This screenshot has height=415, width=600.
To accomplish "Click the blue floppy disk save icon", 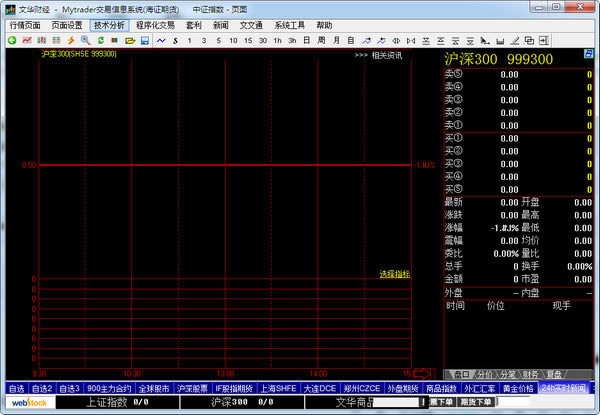I will pos(145,40).
